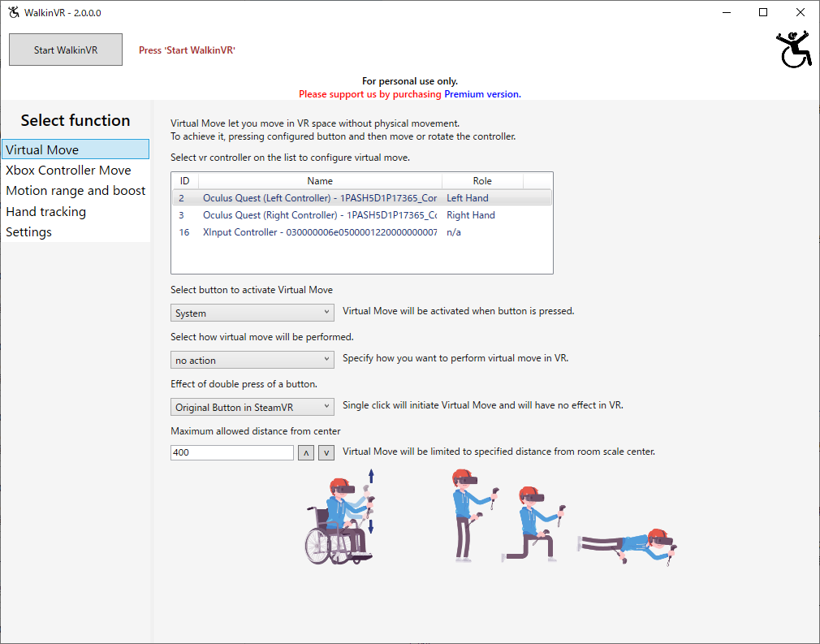Minimize the WalkinVR window
Viewport: 820px width, 644px height.
tap(727, 12)
